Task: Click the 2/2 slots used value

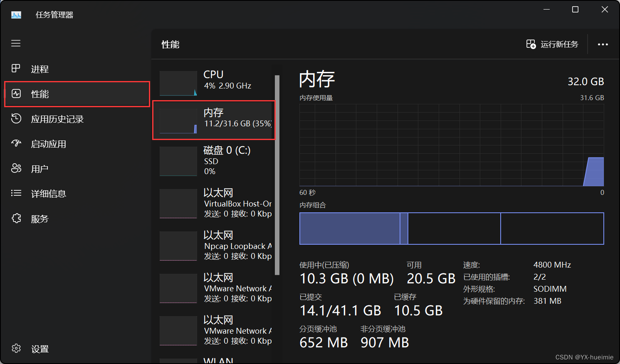Action: click(539, 277)
